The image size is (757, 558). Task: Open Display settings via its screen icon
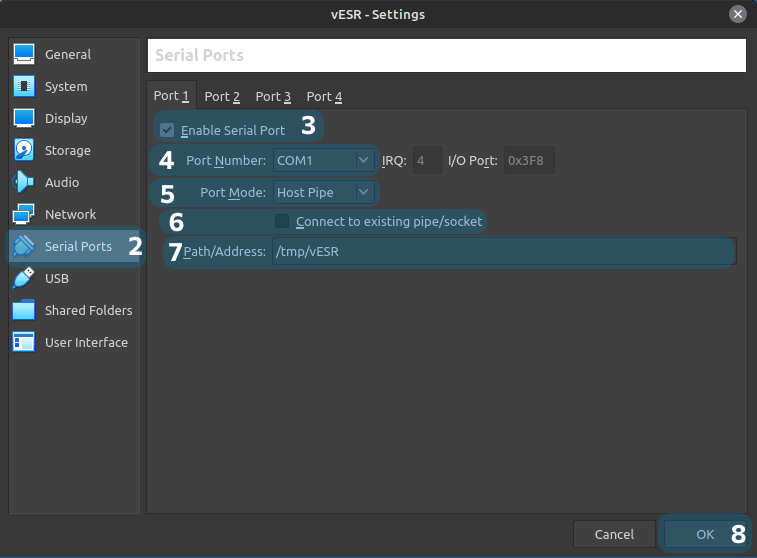click(24, 118)
